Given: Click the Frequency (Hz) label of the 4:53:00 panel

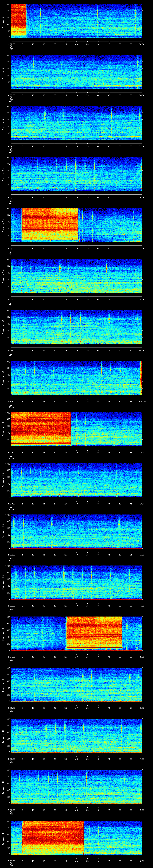Looking at the screenshot, I should pos(3,72).
